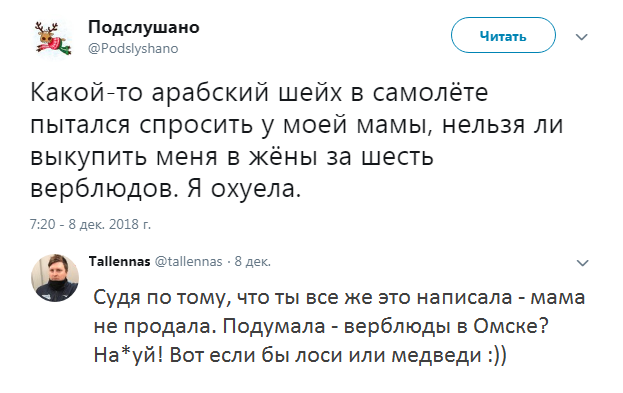The width and height of the screenshot is (623, 393).
Task: Open the Tallennas display name link
Action: click(119, 261)
